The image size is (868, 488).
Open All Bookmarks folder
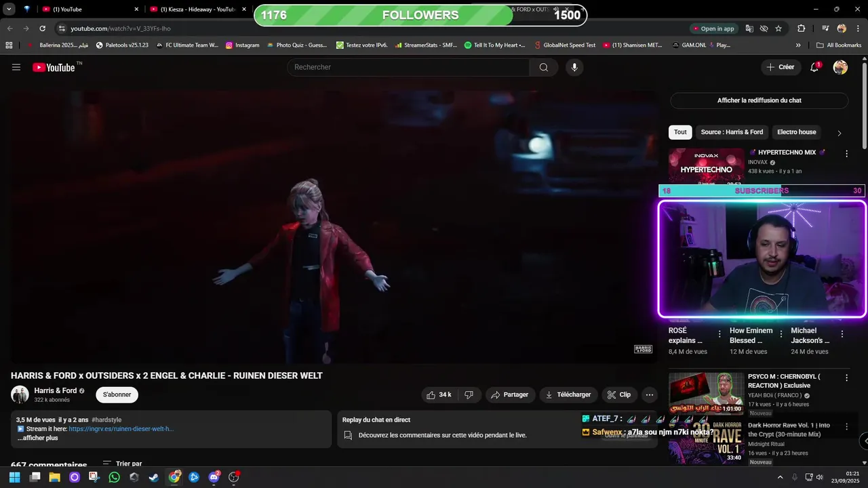point(839,45)
